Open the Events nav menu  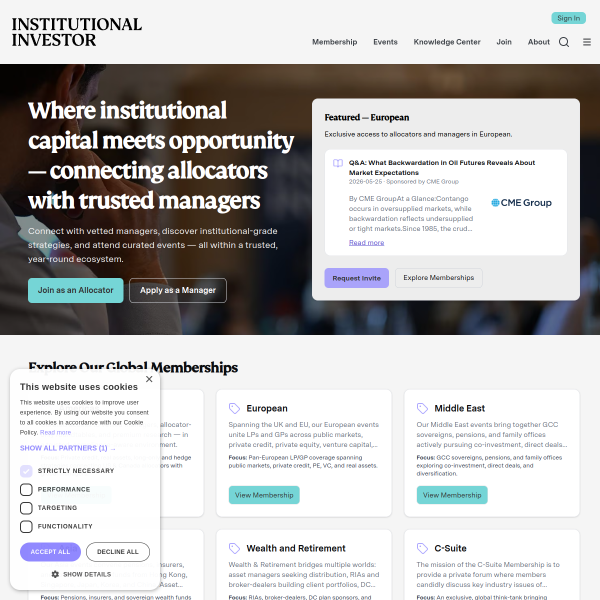coord(385,42)
